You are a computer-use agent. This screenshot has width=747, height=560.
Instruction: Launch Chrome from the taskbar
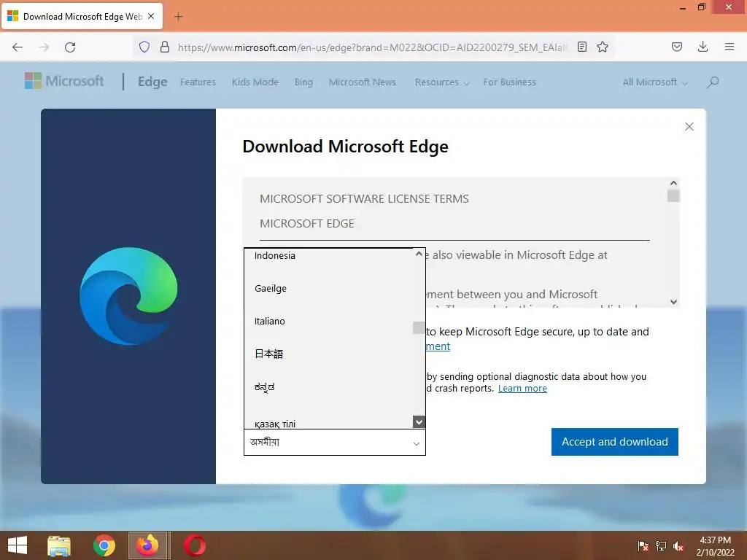(104, 545)
